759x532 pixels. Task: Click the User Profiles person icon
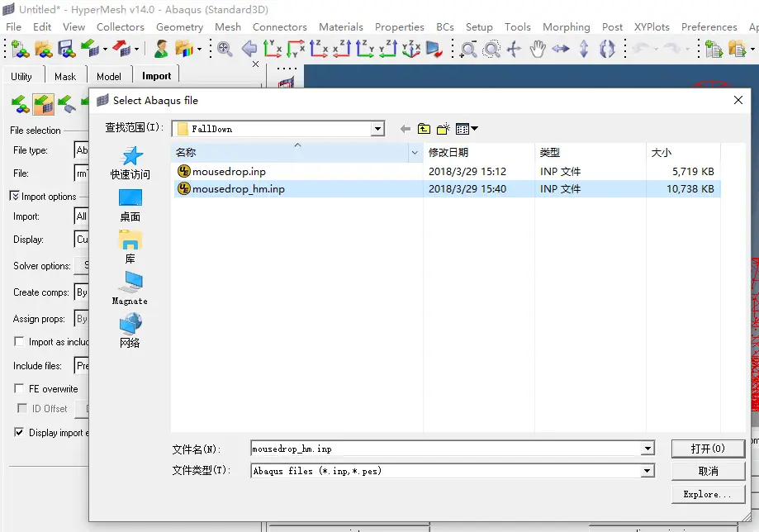tap(161, 49)
